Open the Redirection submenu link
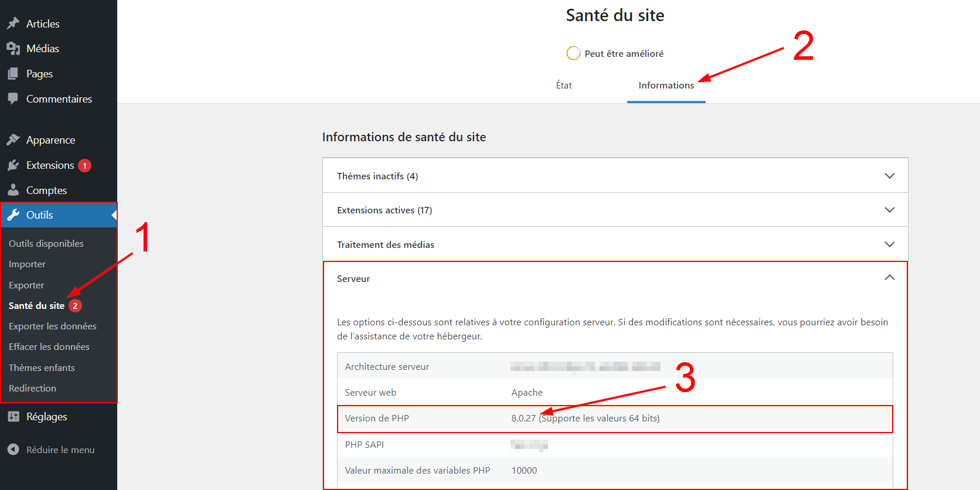980x490 pixels. [x=32, y=389]
